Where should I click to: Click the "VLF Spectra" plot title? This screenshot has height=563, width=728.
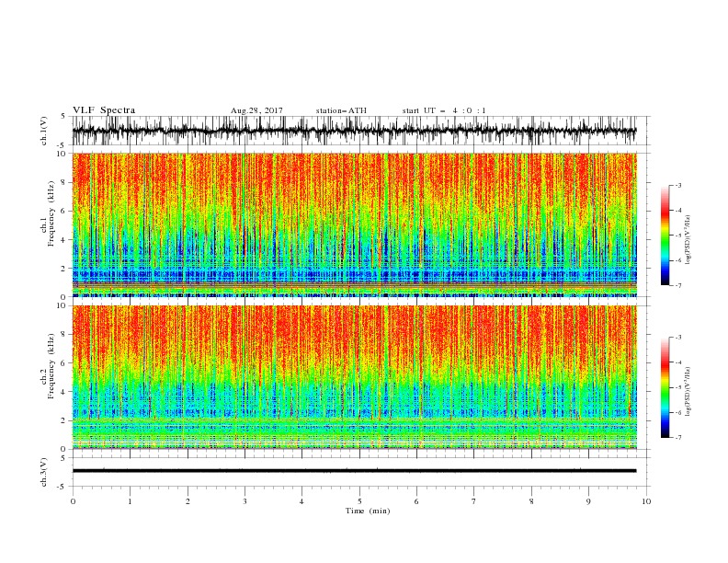[104, 110]
